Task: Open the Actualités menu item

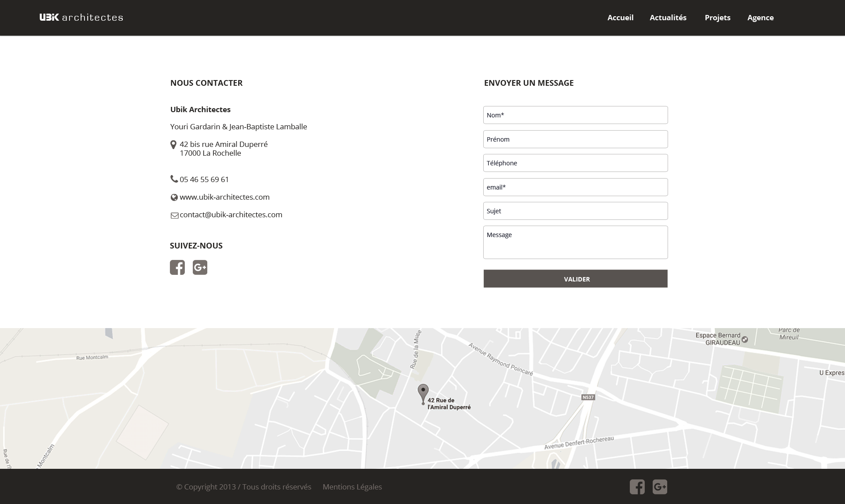Action: click(x=668, y=18)
